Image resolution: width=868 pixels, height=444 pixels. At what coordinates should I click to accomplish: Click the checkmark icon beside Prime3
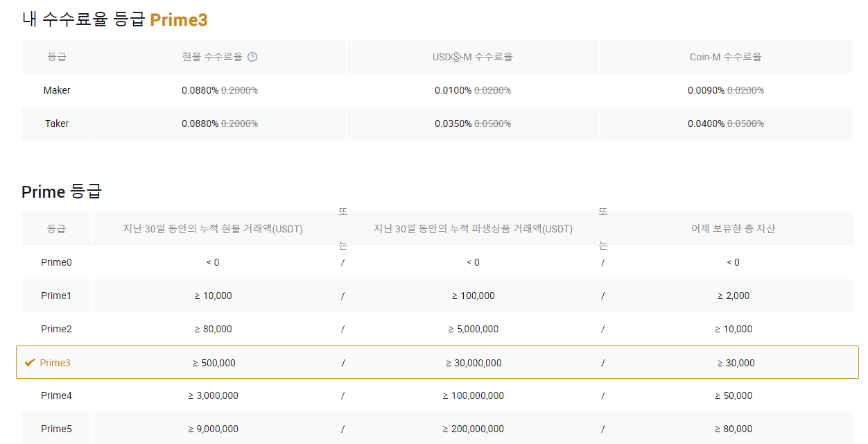point(30,362)
